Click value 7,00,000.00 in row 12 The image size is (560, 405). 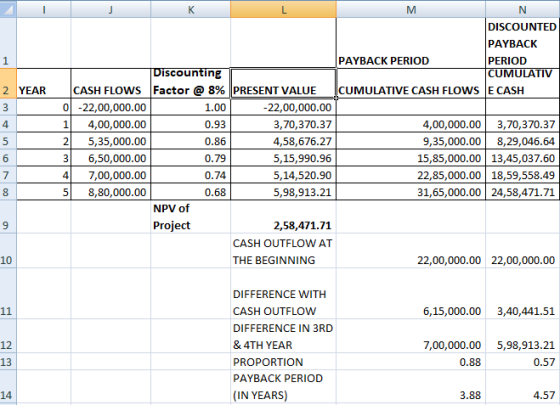(x=411, y=336)
